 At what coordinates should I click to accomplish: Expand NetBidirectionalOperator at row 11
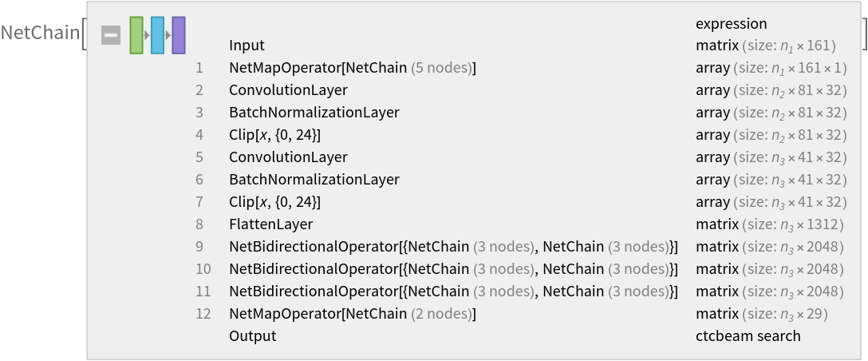[x=452, y=292]
